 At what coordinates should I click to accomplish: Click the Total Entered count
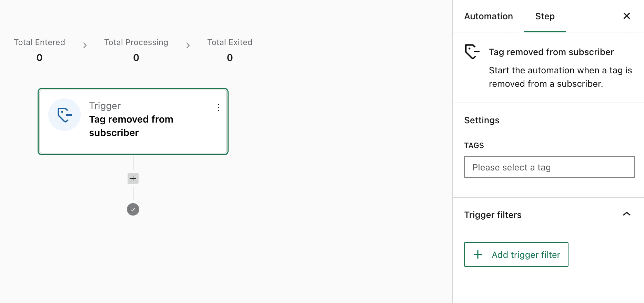[40, 58]
